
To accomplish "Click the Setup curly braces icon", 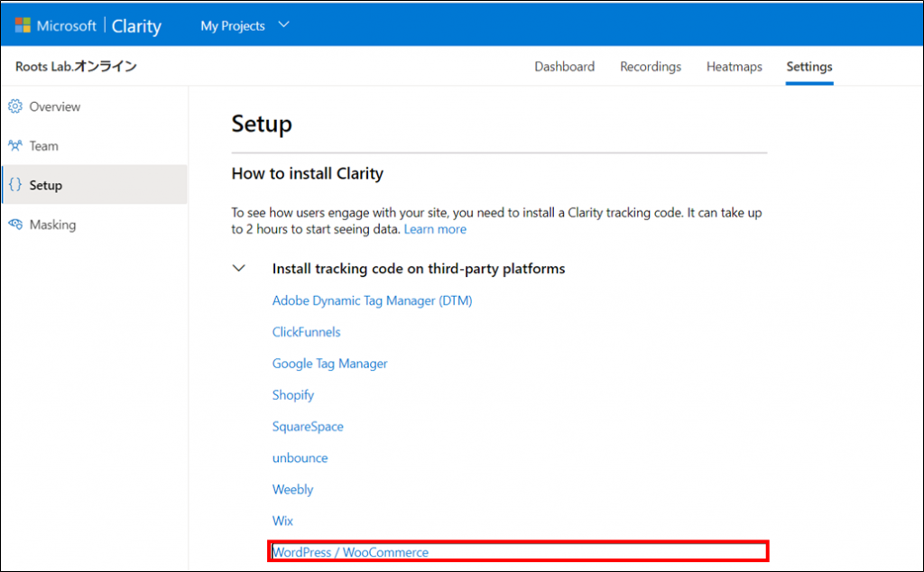I will coord(14,185).
